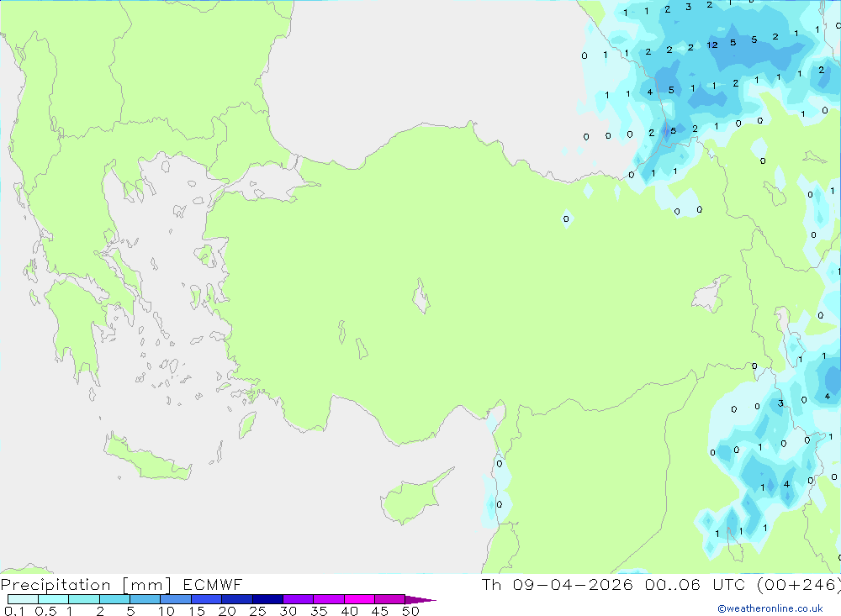
Task: Pick the 30–35 mm purple legend swatch
Action: point(299,599)
